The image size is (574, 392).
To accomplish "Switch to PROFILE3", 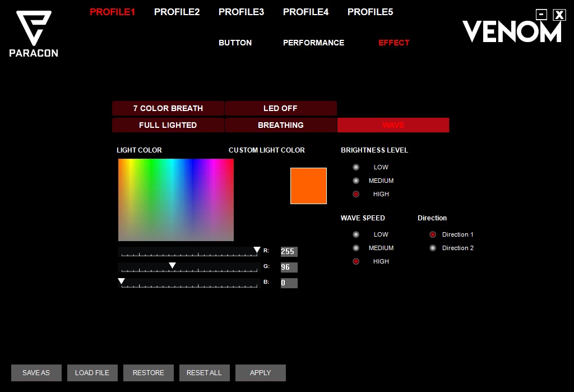I will click(x=241, y=12).
